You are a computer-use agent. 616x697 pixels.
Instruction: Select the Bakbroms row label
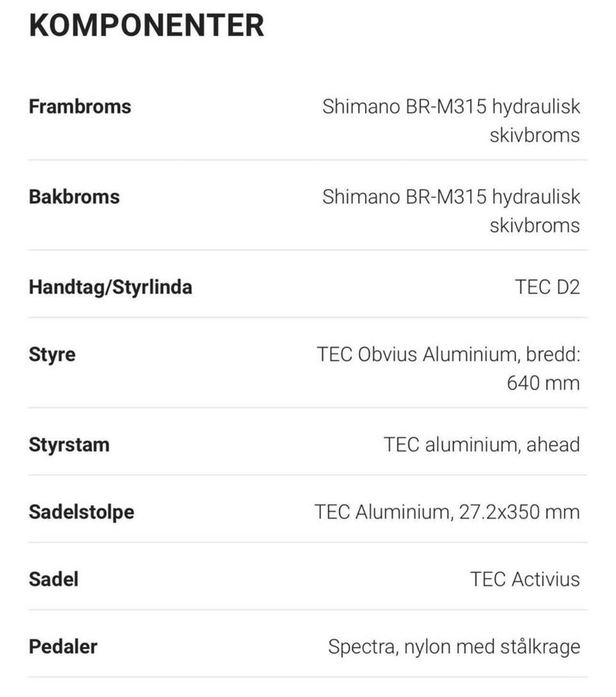[74, 197]
